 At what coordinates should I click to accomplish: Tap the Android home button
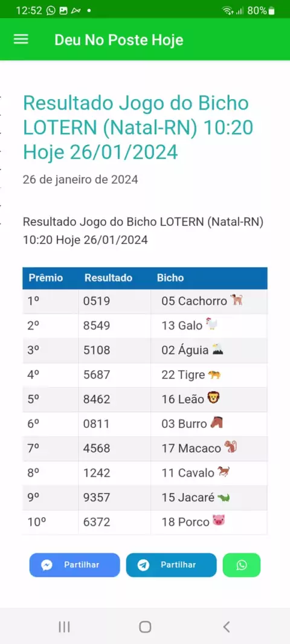tap(145, 626)
